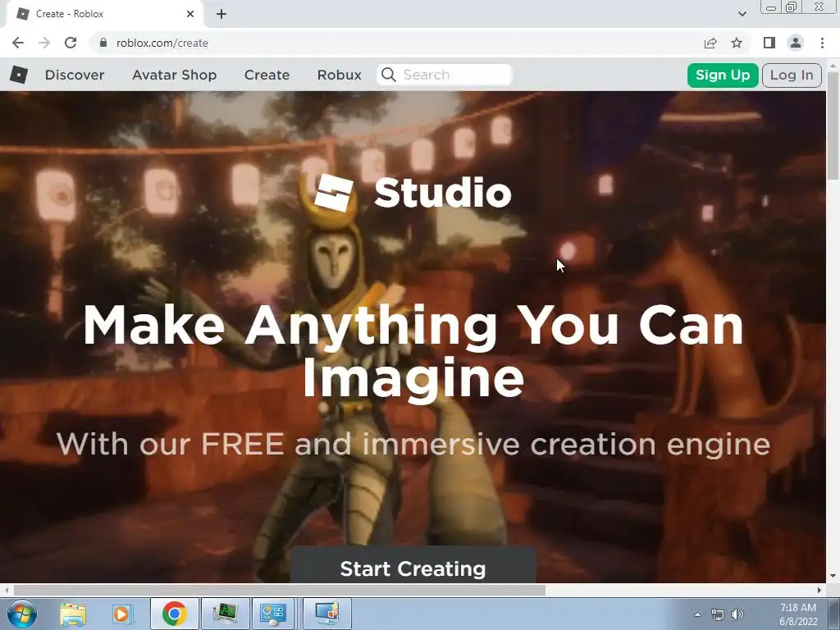The height and width of the screenshot is (630, 840).
Task: Open the volume speaker tray icon
Action: point(737,614)
